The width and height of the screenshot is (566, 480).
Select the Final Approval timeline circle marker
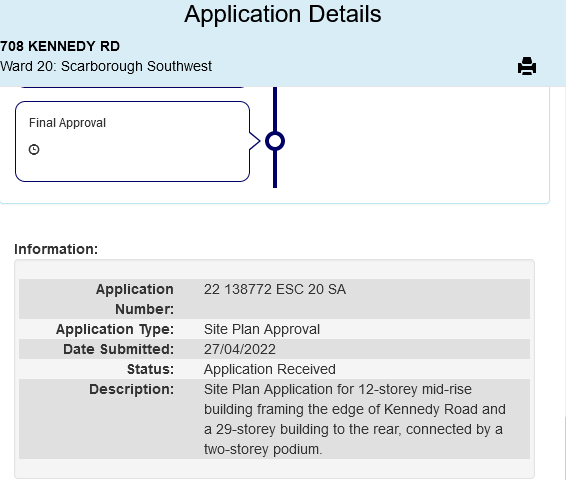[x=275, y=141]
